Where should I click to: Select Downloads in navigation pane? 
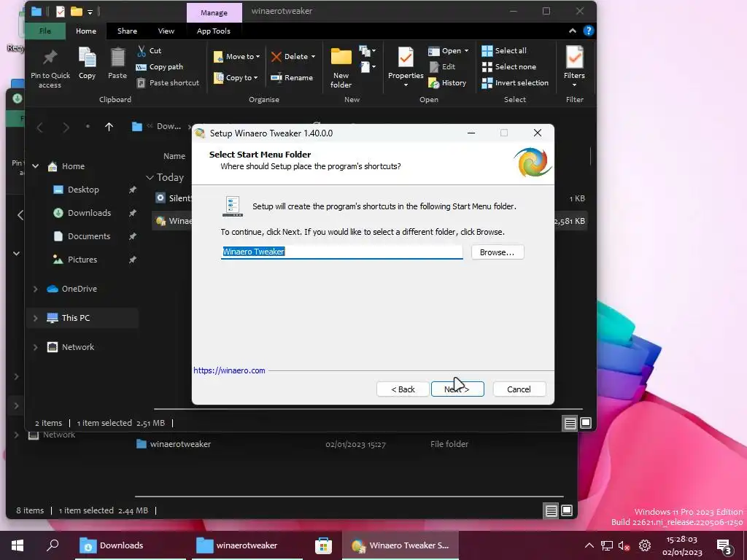point(89,213)
